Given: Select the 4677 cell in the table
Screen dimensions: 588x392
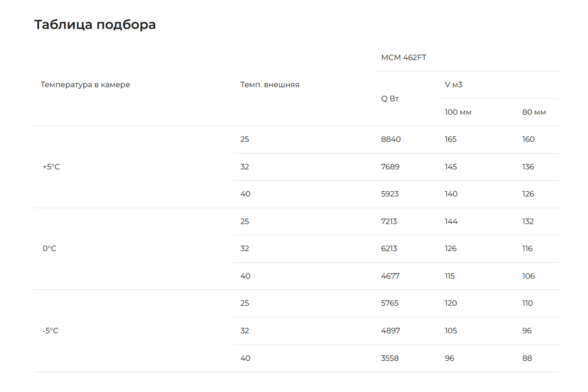Looking at the screenshot, I should (x=390, y=276).
